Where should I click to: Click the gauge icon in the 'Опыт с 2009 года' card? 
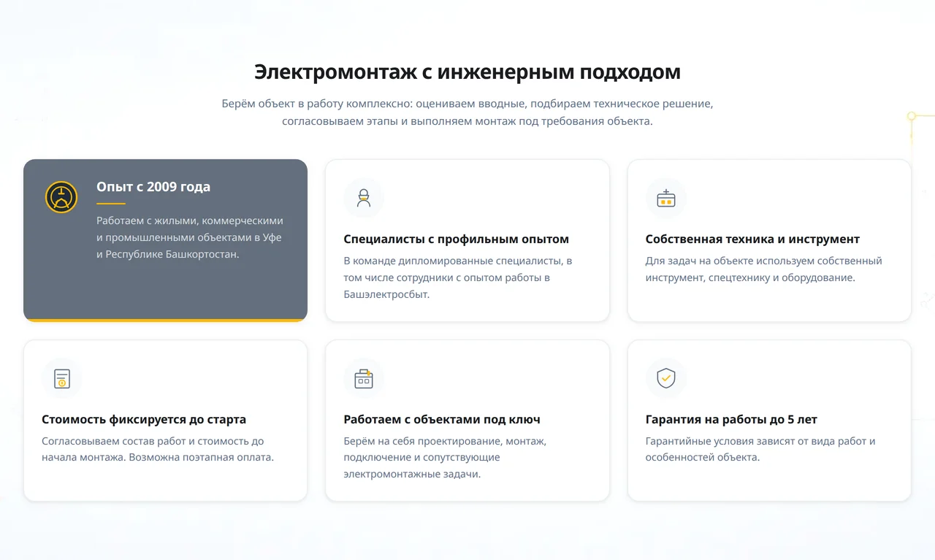(x=61, y=197)
